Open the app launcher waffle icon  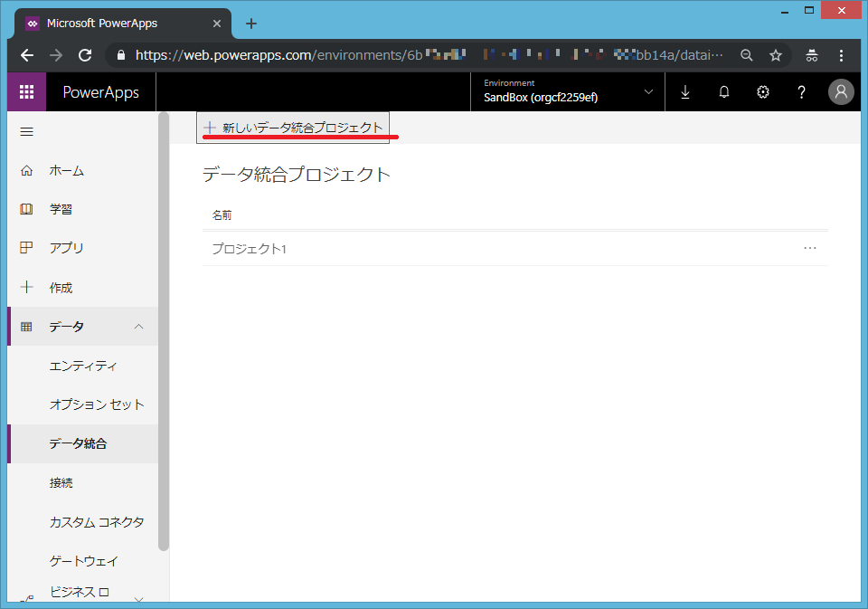coord(26,92)
